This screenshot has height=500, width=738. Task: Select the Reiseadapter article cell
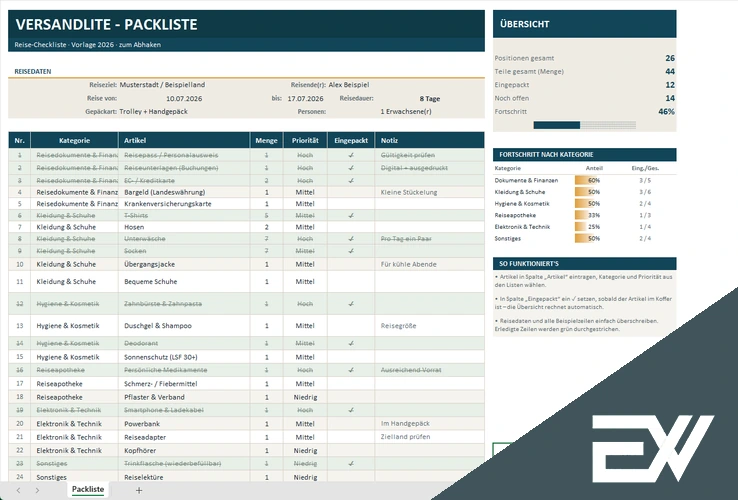coord(184,437)
